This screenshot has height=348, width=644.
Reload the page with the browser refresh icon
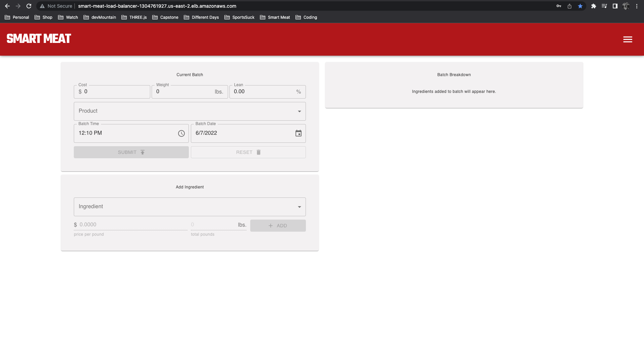click(x=29, y=6)
